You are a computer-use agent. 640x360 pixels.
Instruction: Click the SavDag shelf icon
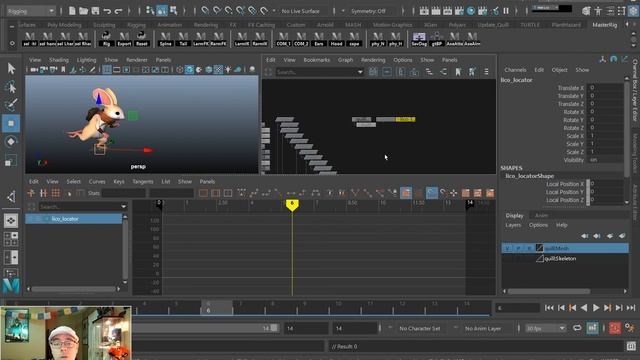(x=419, y=39)
